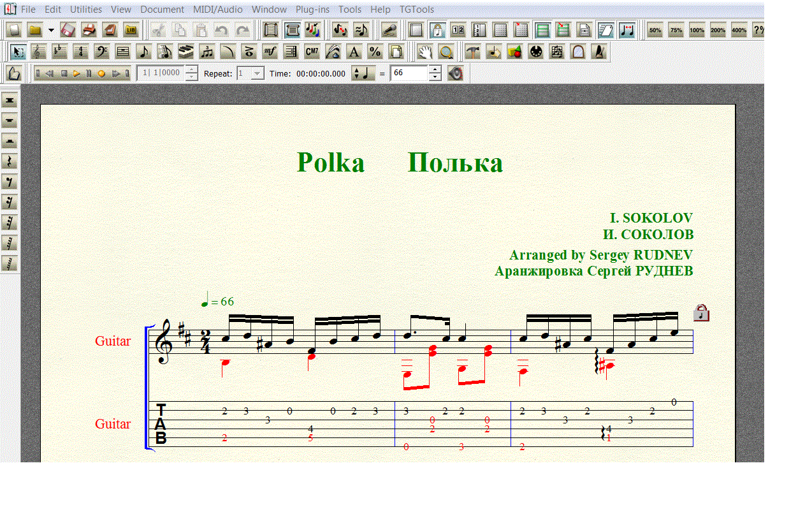Select the Smart Shape slur tool

[228, 52]
